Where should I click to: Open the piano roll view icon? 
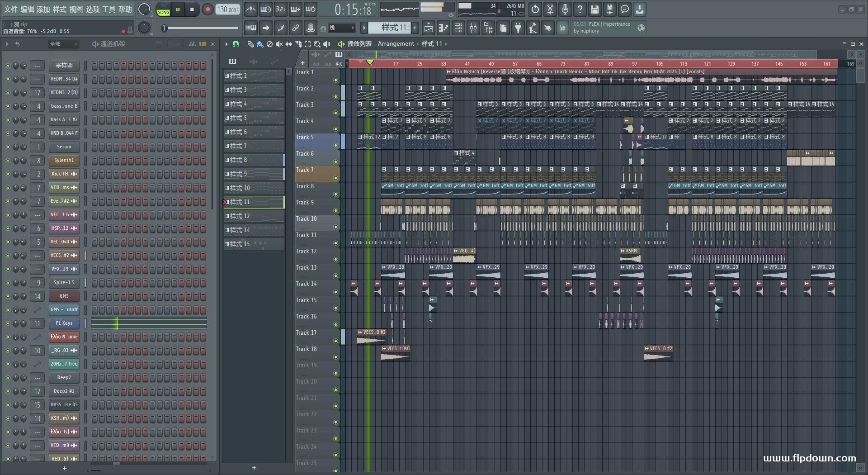click(443, 28)
